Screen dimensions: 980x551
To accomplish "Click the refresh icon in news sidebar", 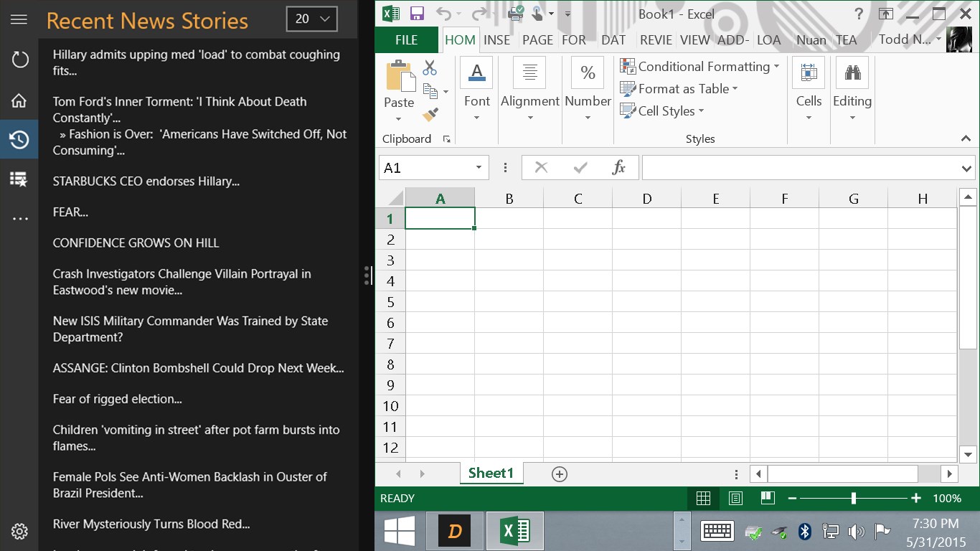I will click(19, 60).
